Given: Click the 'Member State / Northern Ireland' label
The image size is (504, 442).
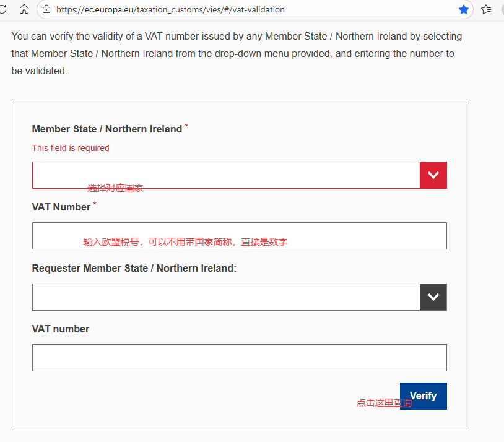Looking at the screenshot, I should pos(107,129).
